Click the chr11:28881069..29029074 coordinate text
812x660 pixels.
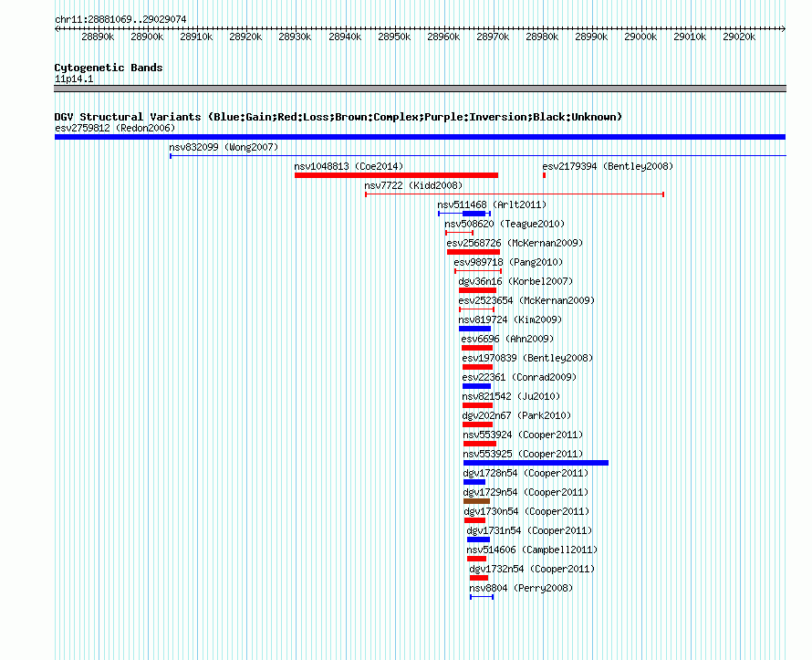(120, 19)
